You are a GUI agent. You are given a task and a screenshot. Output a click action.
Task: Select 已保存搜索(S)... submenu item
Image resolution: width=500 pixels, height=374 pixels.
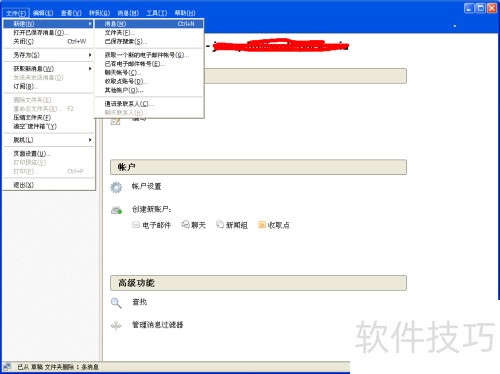coord(149,41)
